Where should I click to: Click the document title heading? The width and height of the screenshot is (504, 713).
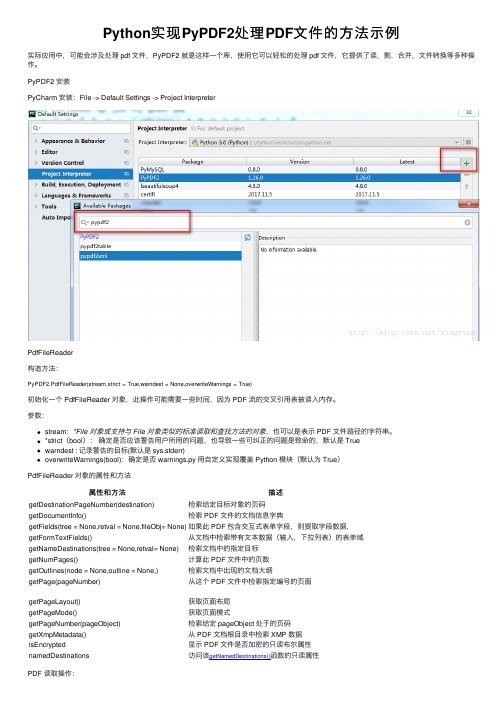[251, 33]
